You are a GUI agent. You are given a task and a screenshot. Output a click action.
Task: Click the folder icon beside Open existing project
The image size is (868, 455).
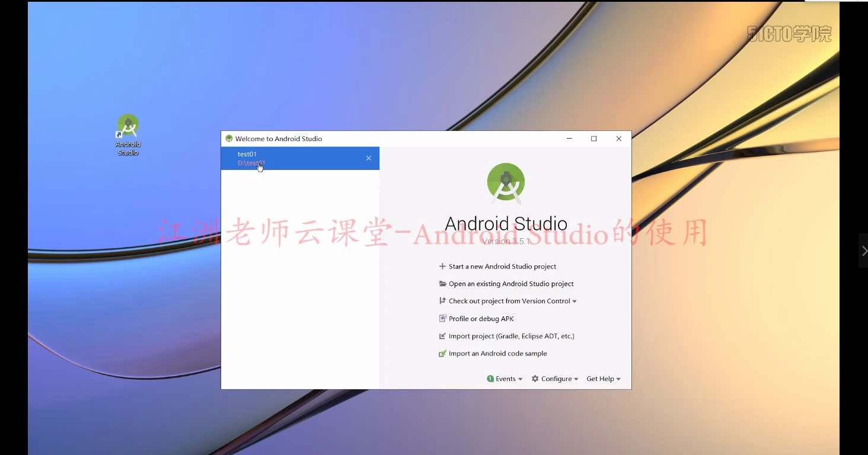(442, 284)
